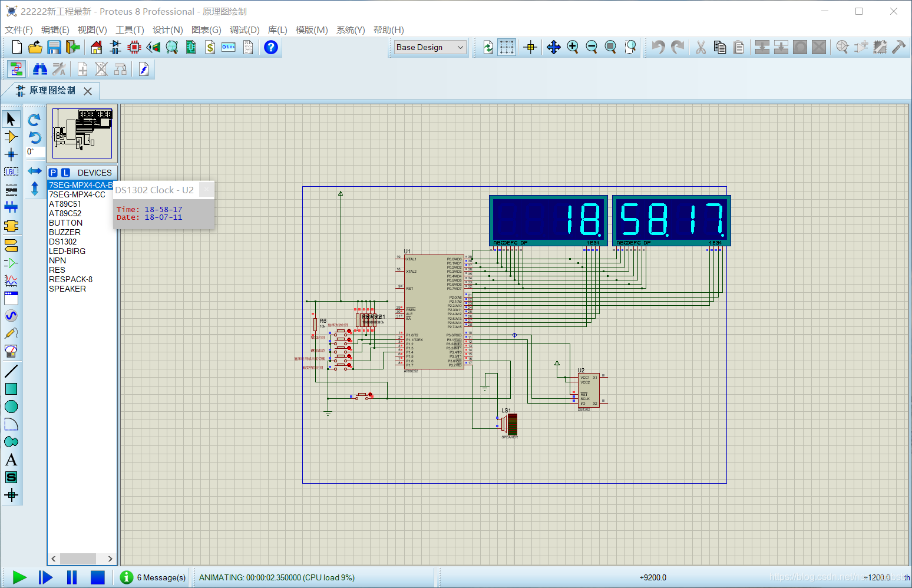Select the Junction Dot tool
The image size is (912, 588).
(x=11, y=154)
